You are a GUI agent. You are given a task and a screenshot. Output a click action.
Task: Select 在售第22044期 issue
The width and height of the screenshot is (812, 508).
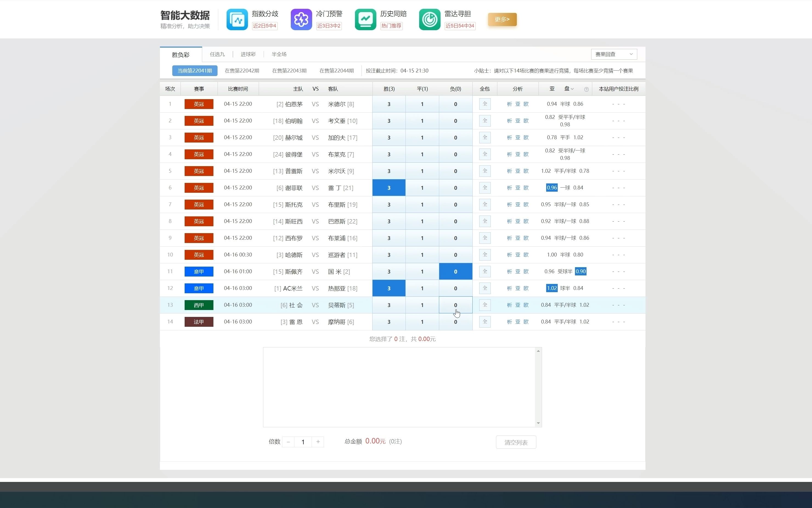pyautogui.click(x=337, y=71)
